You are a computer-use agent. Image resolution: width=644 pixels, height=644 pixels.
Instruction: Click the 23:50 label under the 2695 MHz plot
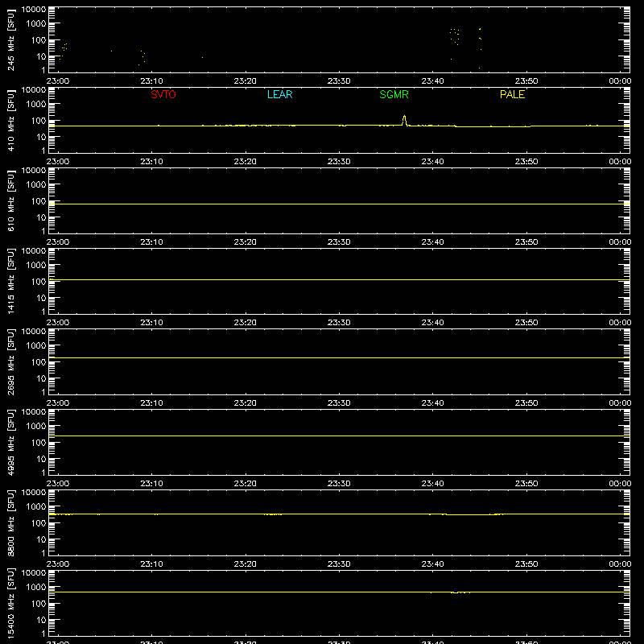526,403
